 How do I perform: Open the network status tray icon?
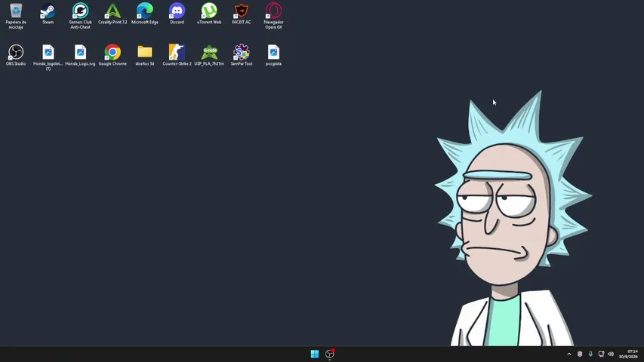coord(601,354)
